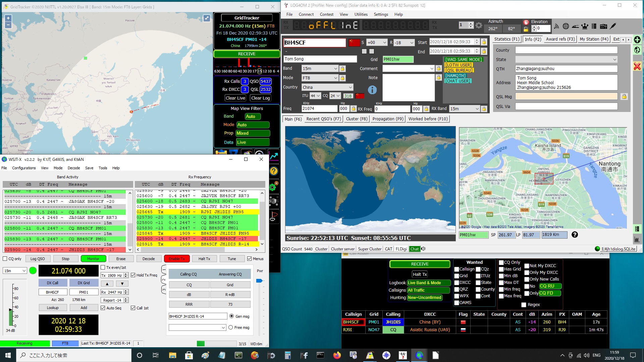This screenshot has width=644, height=362.
Task: Enable the CQ only checkbox in WSJT-X
Action: click(x=5, y=258)
